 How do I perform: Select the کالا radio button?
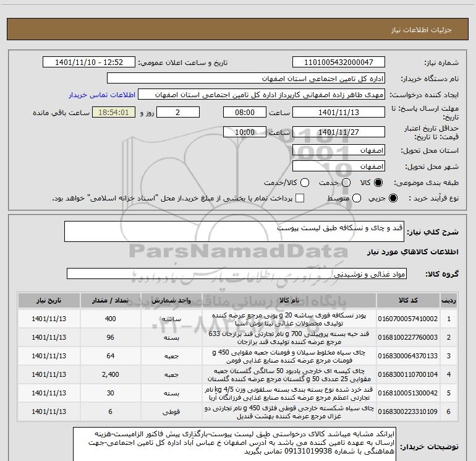pyautogui.click(x=378, y=183)
